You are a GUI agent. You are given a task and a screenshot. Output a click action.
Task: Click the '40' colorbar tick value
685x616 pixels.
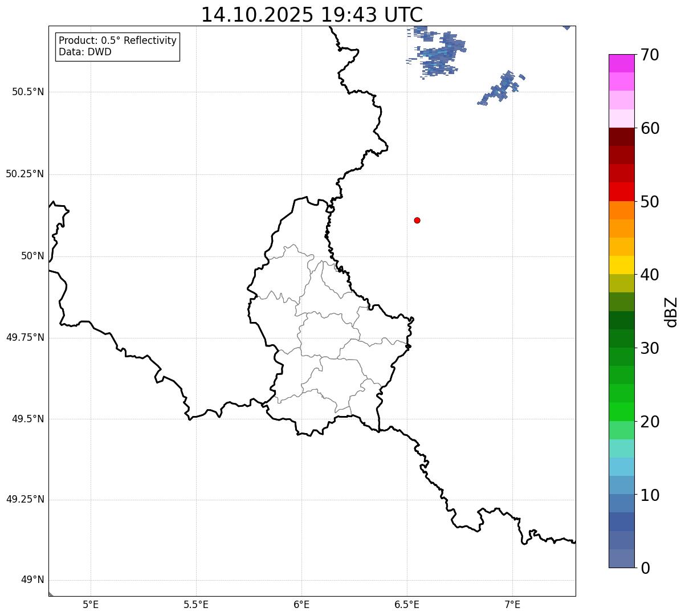650,275
